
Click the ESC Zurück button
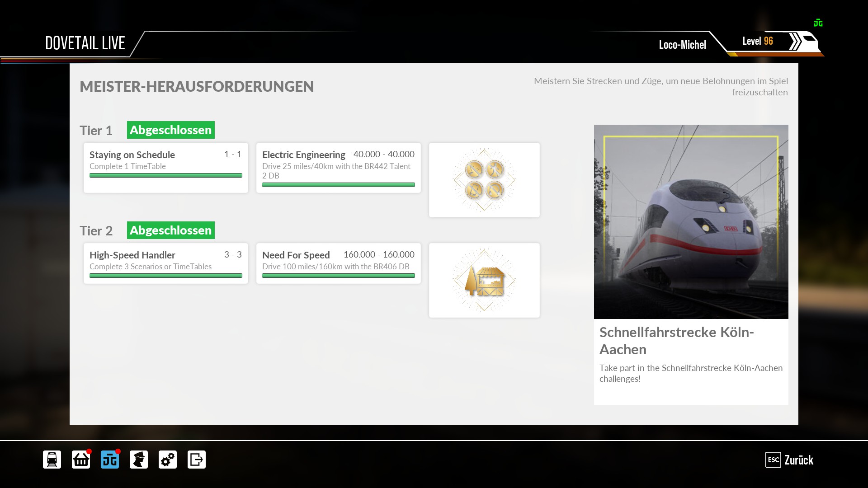pos(789,460)
